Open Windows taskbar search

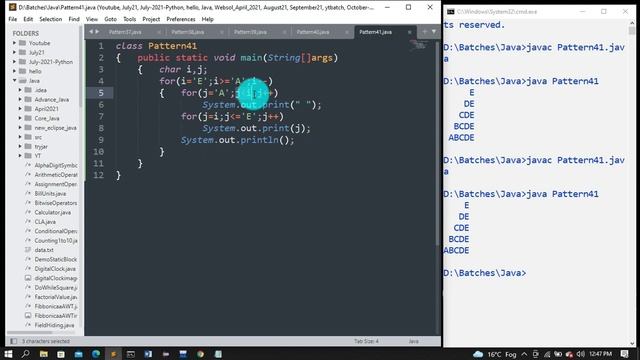point(26,354)
